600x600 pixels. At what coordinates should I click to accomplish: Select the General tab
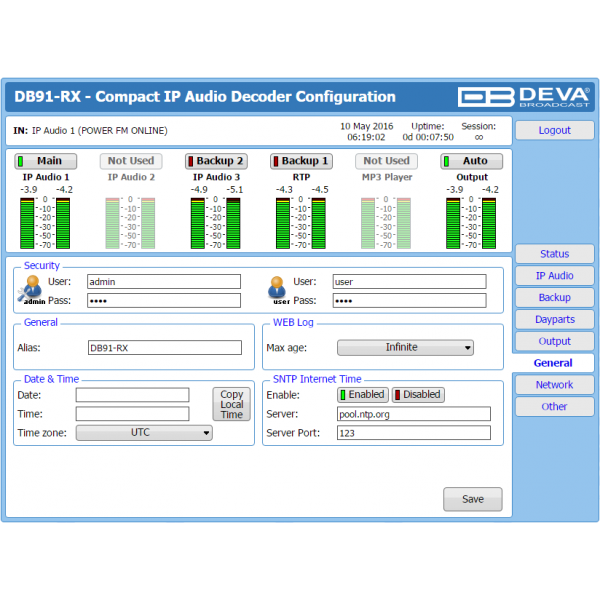[553, 363]
